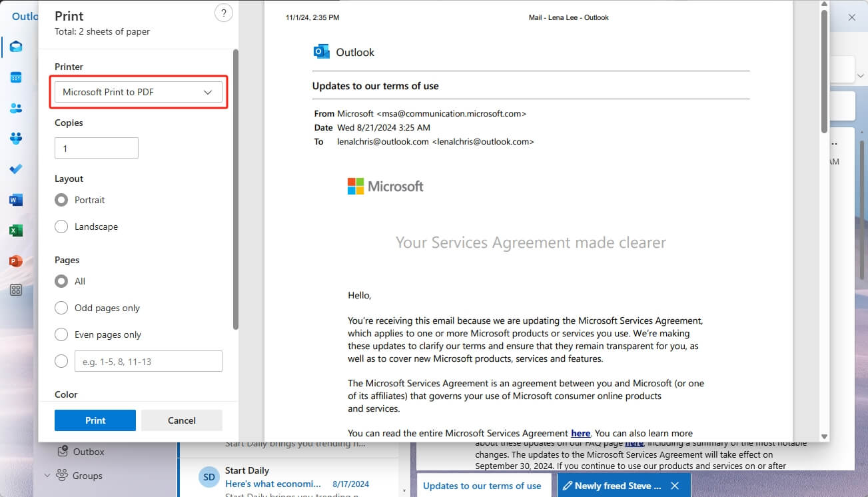Open the To Do checkmark icon
Viewport: 868px width, 497px height.
[x=16, y=169]
